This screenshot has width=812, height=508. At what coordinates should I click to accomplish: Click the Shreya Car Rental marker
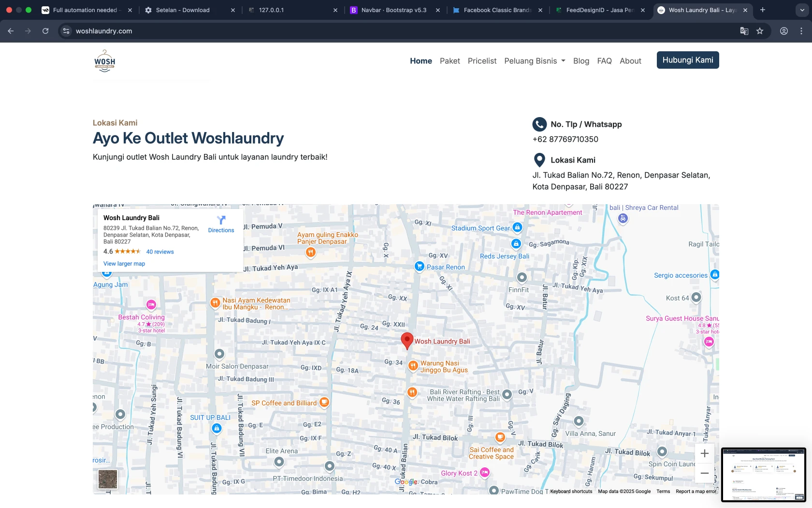[x=623, y=218]
